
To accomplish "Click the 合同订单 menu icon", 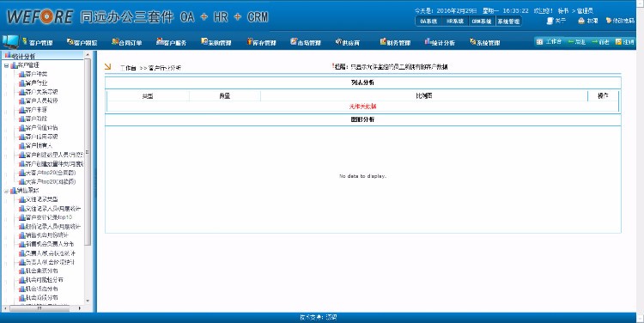I will [x=115, y=41].
